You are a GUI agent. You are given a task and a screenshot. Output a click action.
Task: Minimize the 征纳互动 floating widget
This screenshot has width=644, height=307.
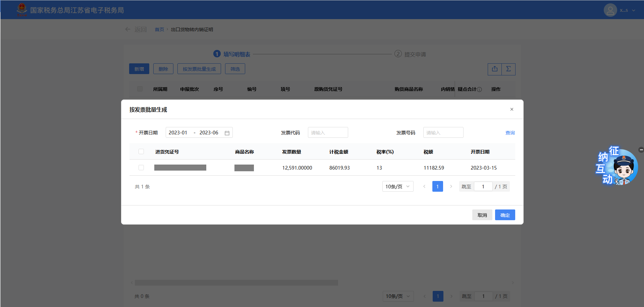coord(641,150)
